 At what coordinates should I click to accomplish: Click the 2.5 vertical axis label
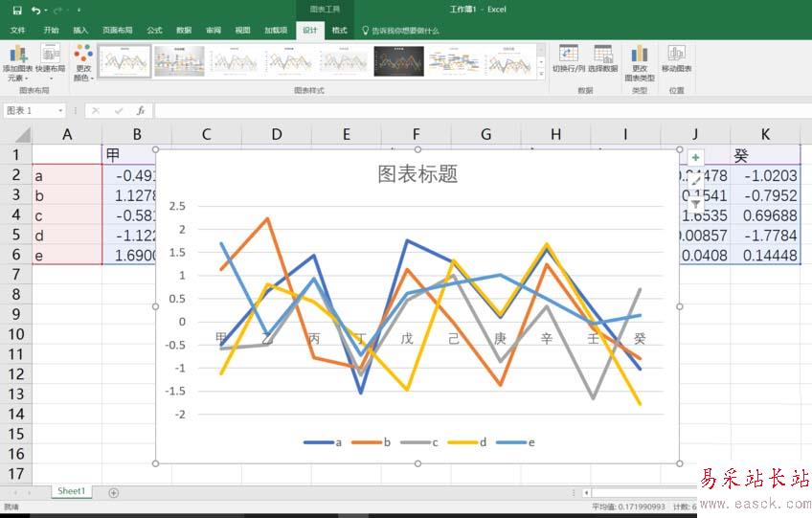(x=177, y=206)
